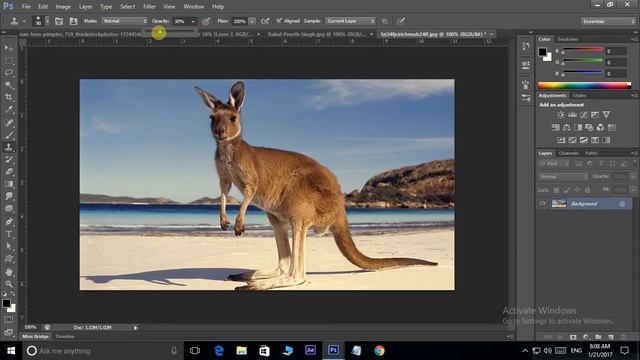The width and height of the screenshot is (640, 360).
Task: Toggle the Brush panel icon in options bar
Action: point(59,21)
